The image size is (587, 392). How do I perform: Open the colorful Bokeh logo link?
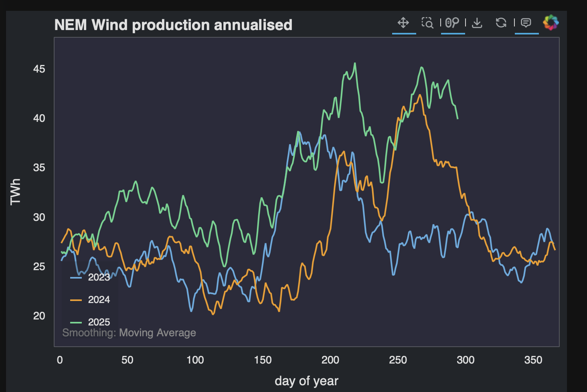[551, 23]
